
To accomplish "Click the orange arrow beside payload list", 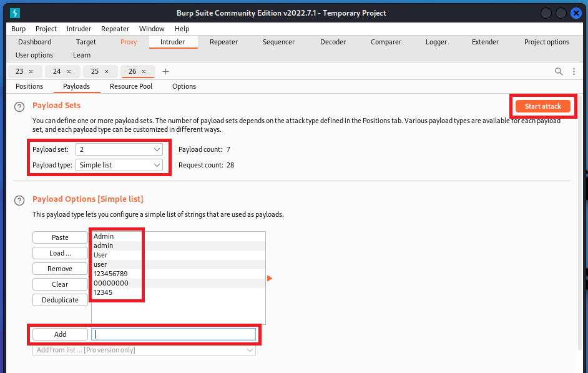I will [x=269, y=278].
